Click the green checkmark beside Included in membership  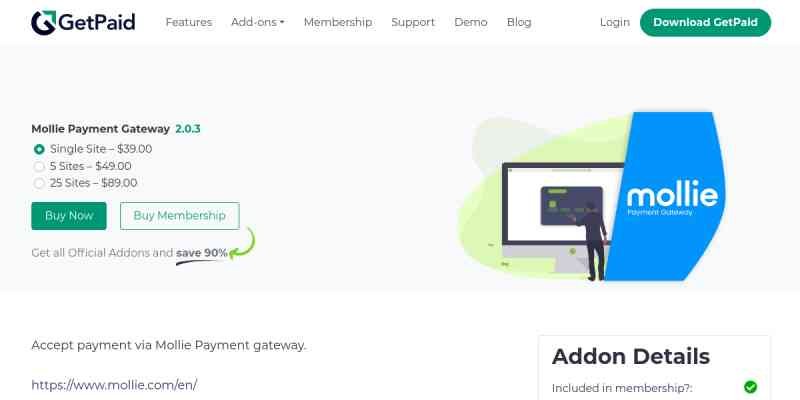click(750, 387)
